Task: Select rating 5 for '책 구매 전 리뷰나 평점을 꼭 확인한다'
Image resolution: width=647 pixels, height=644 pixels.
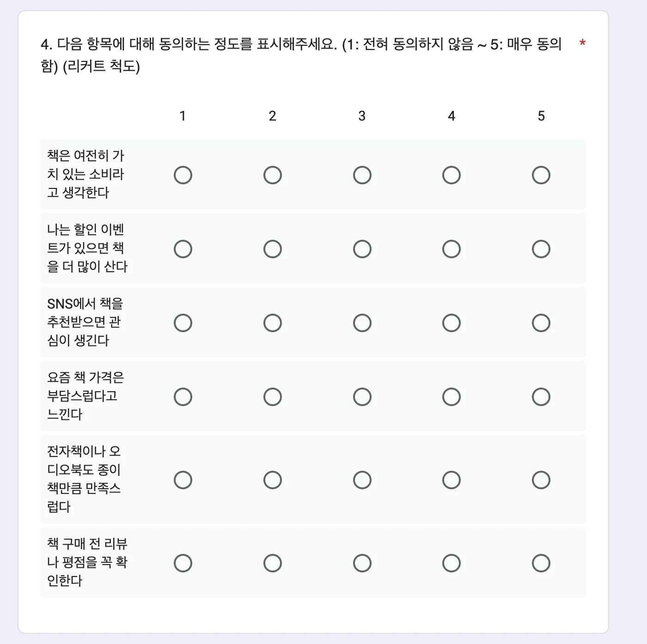Action: 541,563
